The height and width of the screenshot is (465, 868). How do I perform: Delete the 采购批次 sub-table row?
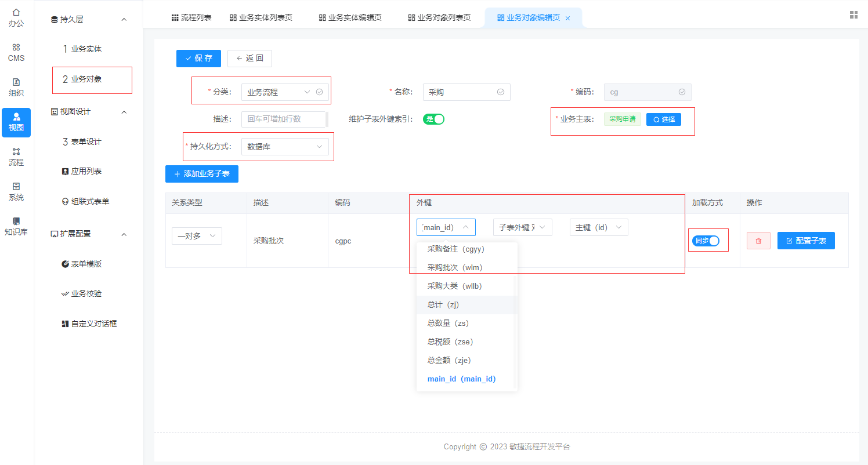758,241
